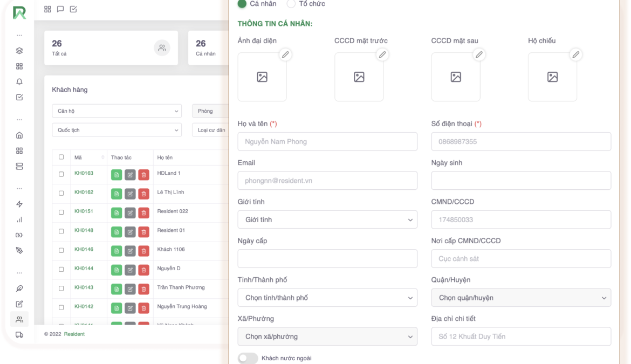
Task: Select the Tất cả summary card
Action: 111,47
